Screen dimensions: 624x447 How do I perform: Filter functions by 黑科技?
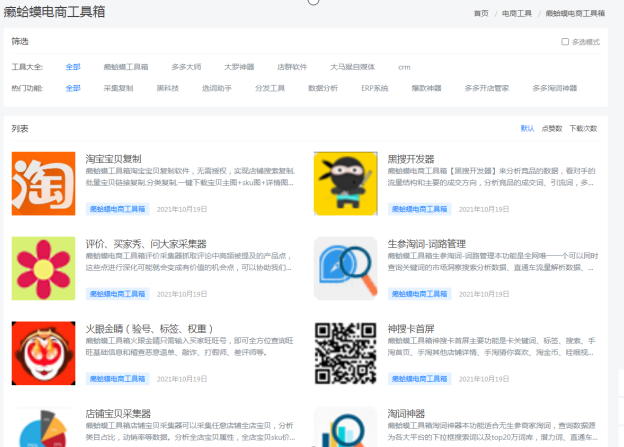point(168,88)
